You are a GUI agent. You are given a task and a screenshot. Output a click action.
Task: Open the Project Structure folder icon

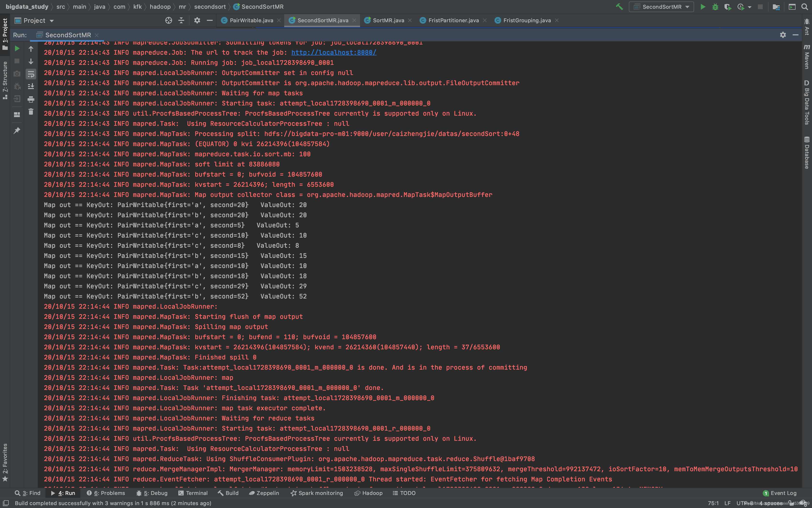(776, 7)
